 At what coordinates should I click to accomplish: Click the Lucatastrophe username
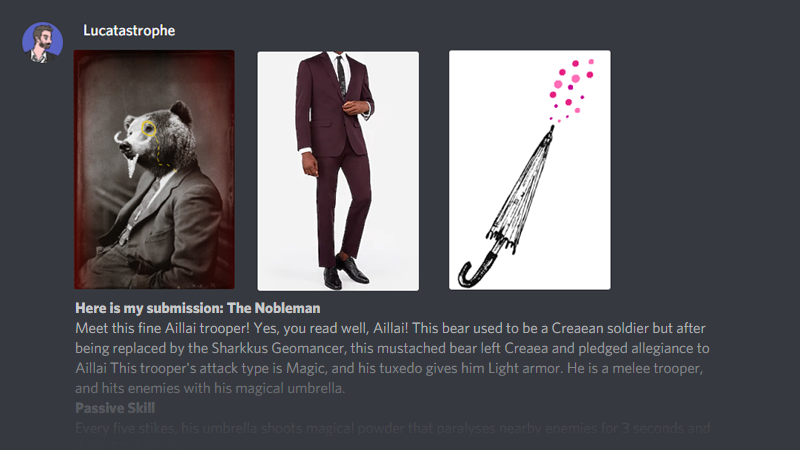pos(129,31)
